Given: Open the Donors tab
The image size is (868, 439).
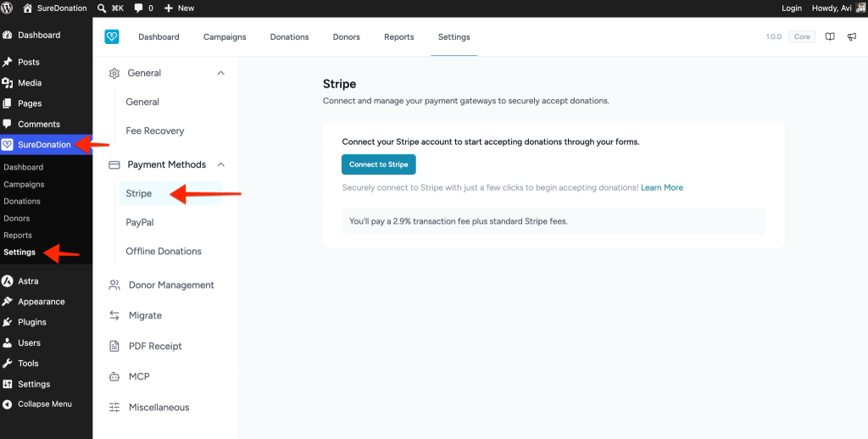Looking at the screenshot, I should tap(347, 37).
